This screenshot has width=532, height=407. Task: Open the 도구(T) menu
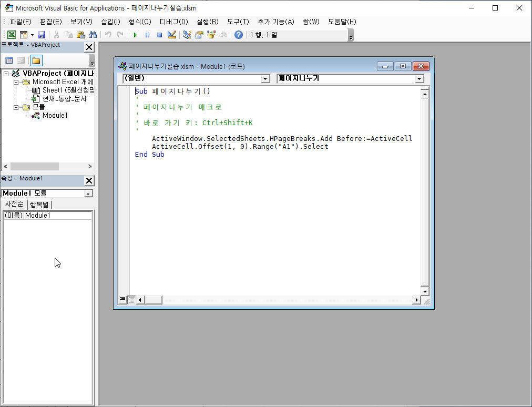pos(238,22)
